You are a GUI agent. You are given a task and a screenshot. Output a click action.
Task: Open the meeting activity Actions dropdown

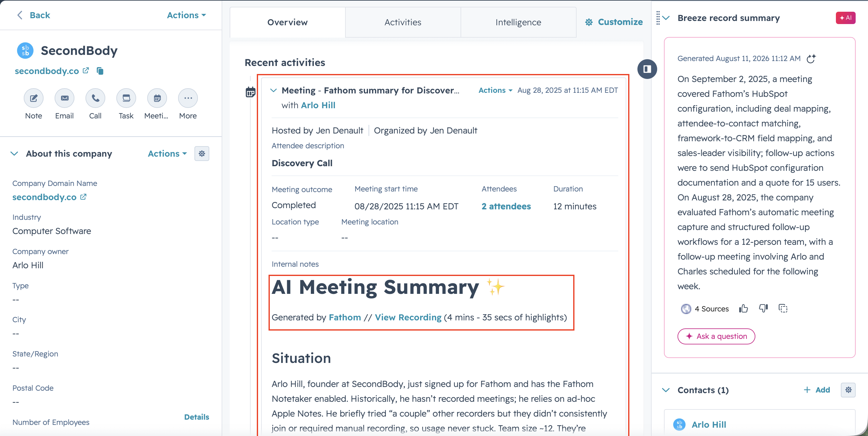pos(495,90)
